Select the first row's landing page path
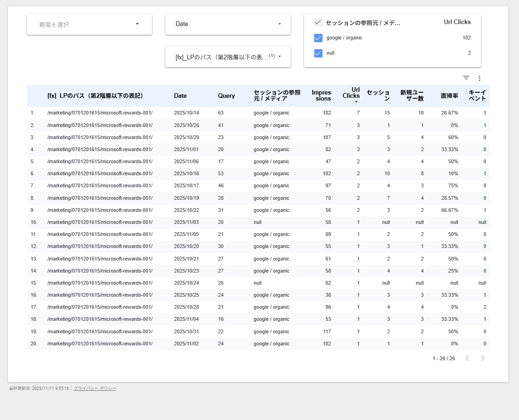519x420 pixels. click(x=100, y=113)
